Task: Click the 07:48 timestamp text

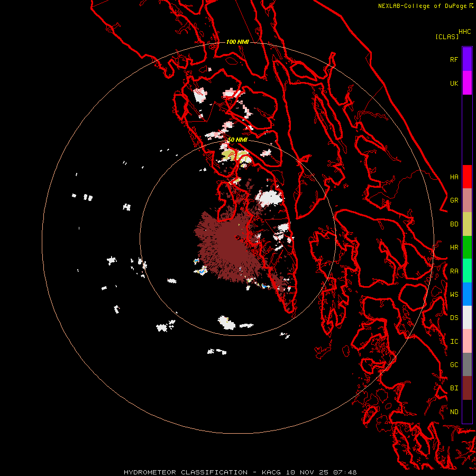Action: [345, 472]
